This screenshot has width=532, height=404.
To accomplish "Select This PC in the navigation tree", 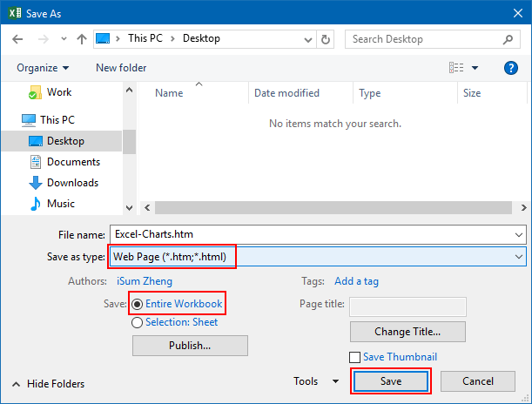I will tap(57, 120).
